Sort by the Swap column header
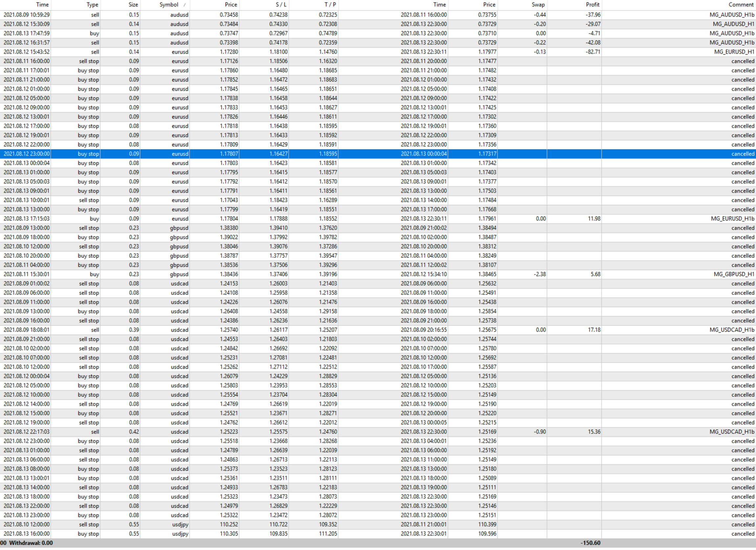The height and width of the screenshot is (550, 756). click(538, 5)
